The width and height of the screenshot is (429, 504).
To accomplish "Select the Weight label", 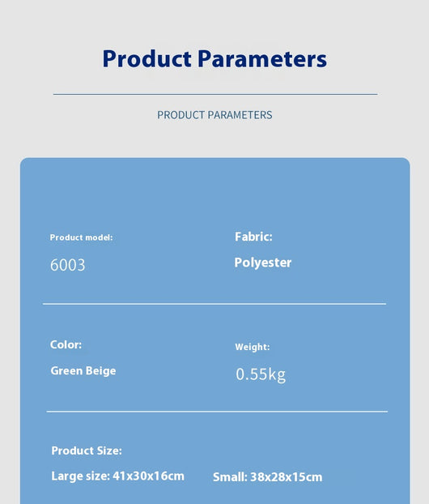I will coord(253,347).
